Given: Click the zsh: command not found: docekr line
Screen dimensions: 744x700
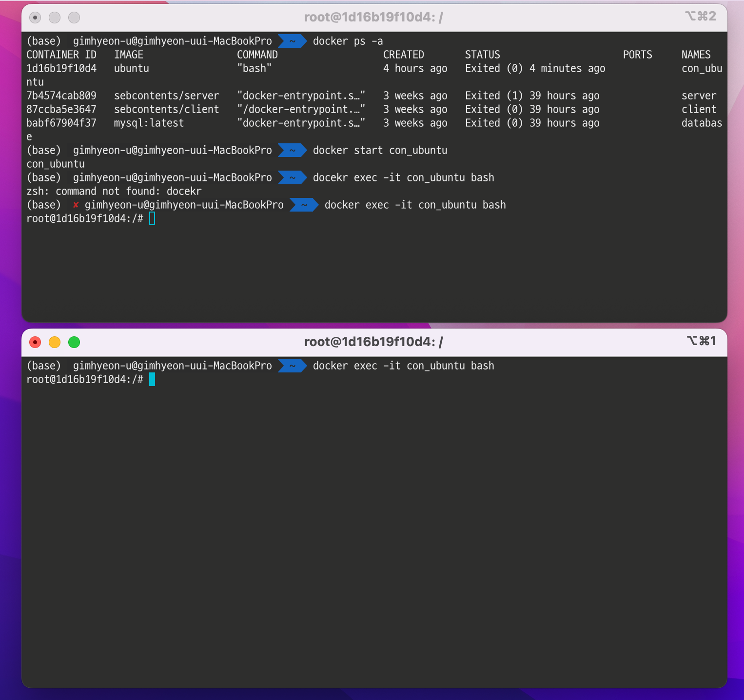Looking at the screenshot, I should point(114,191).
